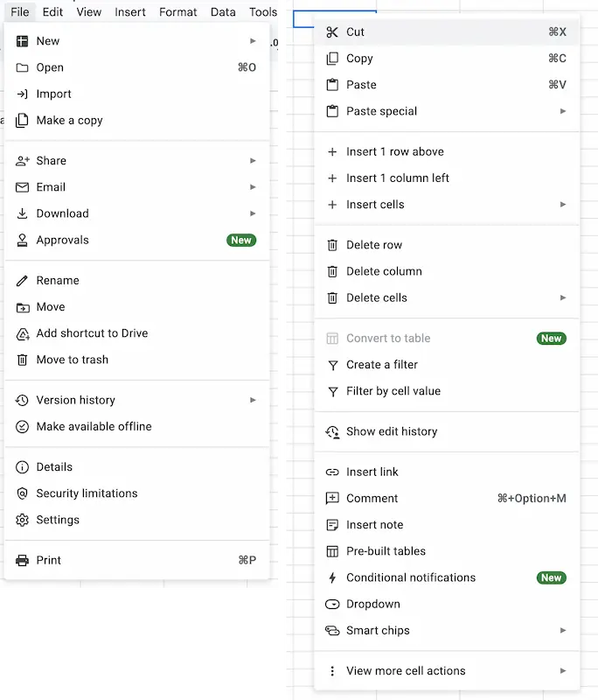Expand the Version history submenu arrow

253,400
